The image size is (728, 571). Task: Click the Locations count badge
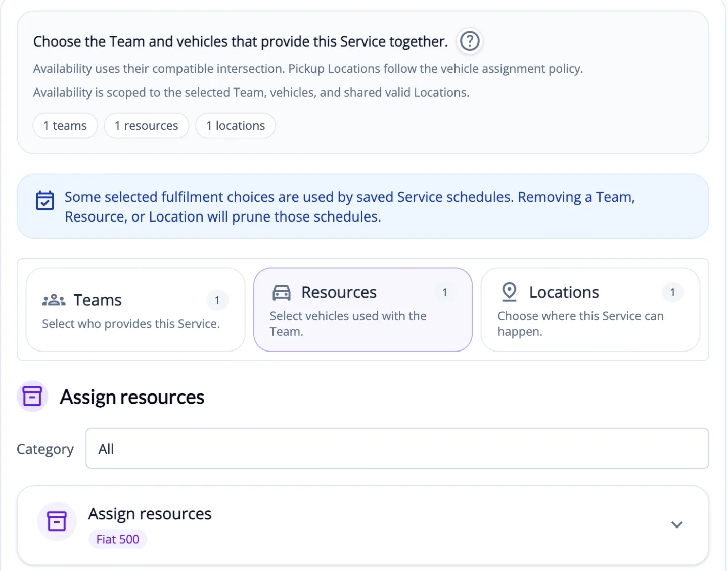coord(672,292)
